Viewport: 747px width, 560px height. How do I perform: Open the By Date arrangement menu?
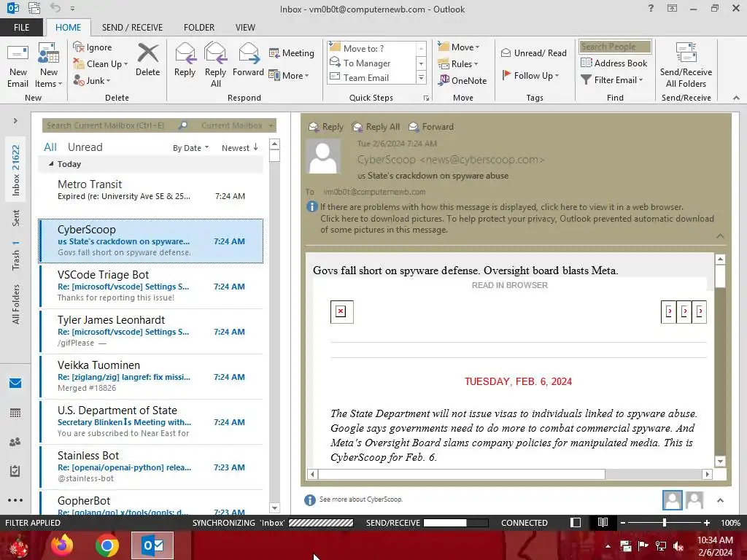click(x=190, y=148)
